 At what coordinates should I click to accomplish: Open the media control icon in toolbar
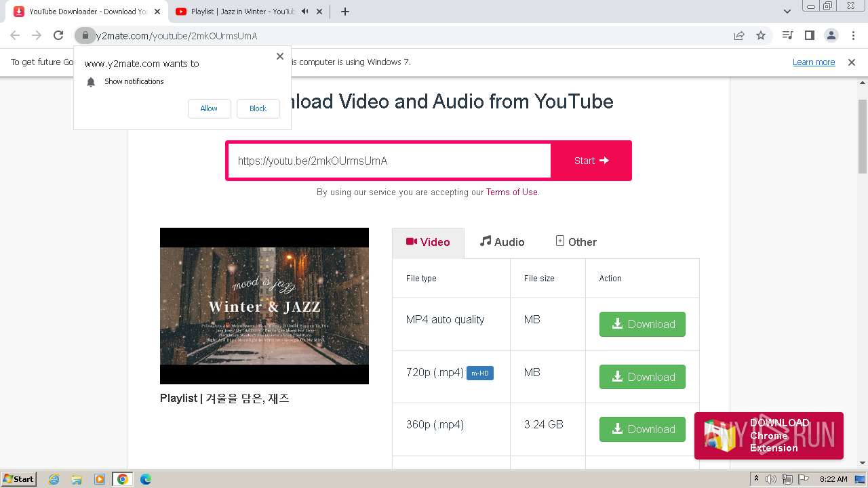point(787,35)
